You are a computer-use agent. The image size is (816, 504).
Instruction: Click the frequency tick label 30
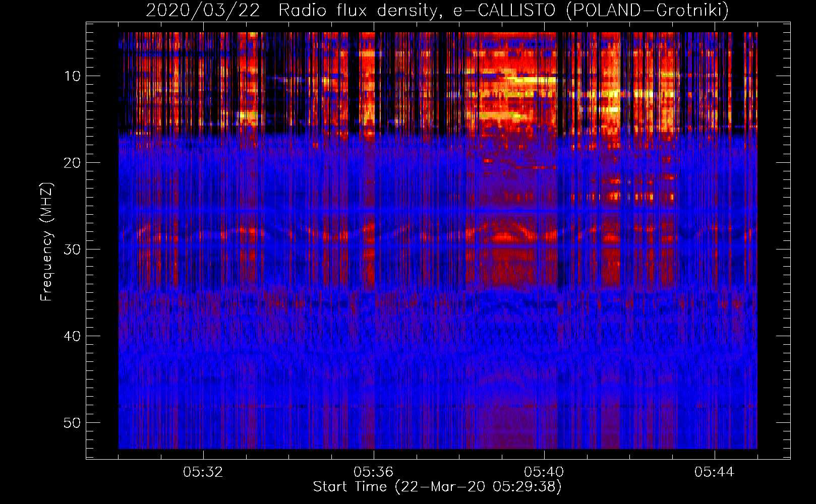[x=73, y=249]
